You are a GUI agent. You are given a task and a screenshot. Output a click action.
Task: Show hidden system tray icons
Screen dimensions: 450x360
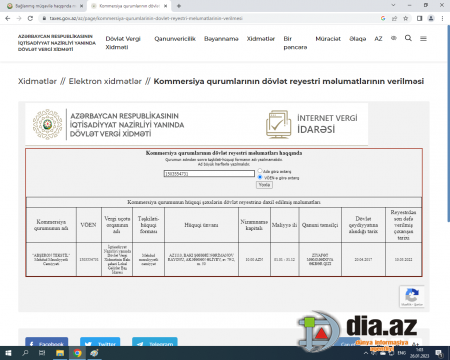pos(366,353)
